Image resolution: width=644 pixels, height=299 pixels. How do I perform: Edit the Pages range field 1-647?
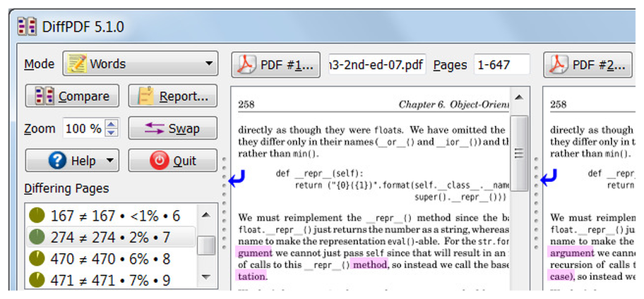tap(501, 65)
